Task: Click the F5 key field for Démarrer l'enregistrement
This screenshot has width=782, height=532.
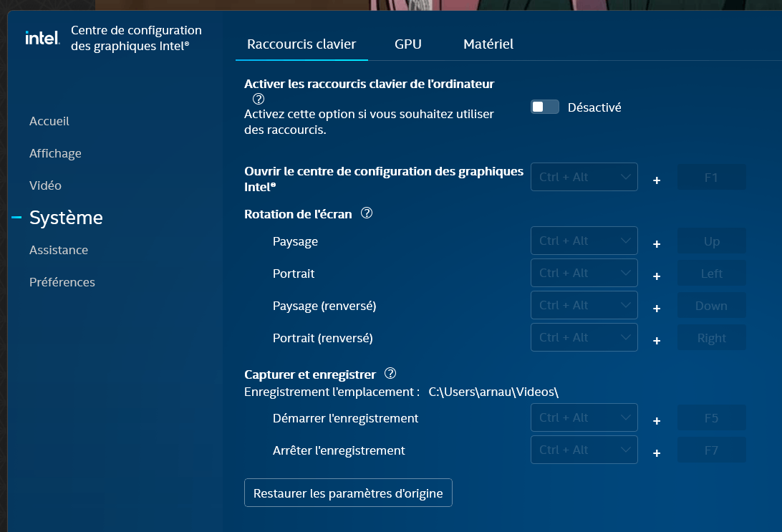Action: coord(711,418)
